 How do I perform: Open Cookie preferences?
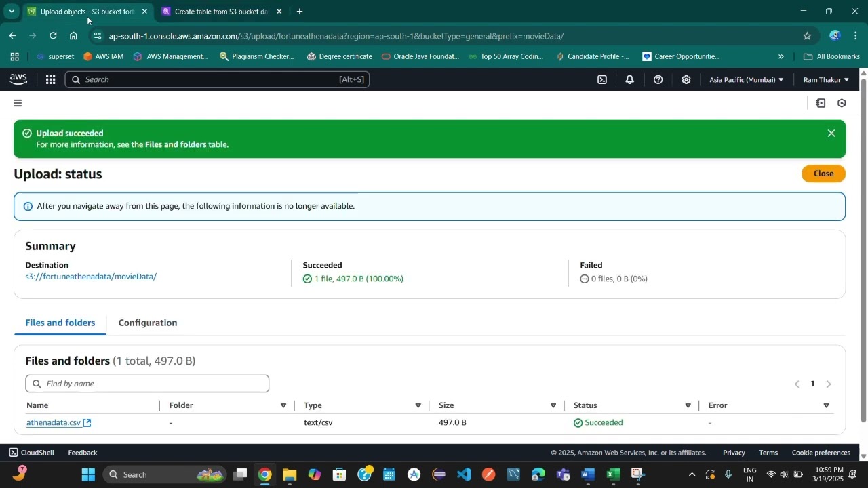(x=821, y=453)
